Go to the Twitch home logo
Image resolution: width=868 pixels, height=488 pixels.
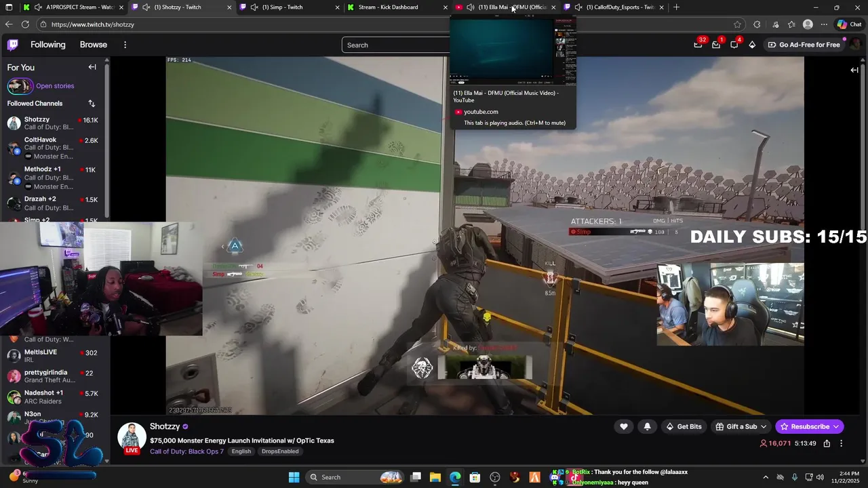13,45
